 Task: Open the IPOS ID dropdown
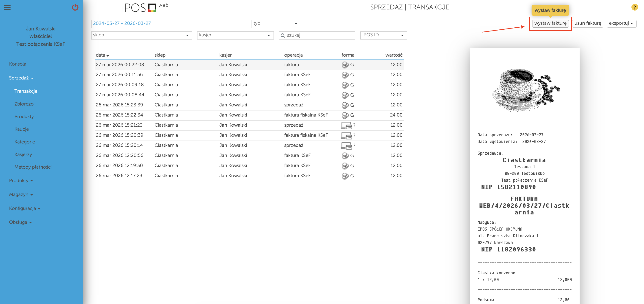pos(383,35)
